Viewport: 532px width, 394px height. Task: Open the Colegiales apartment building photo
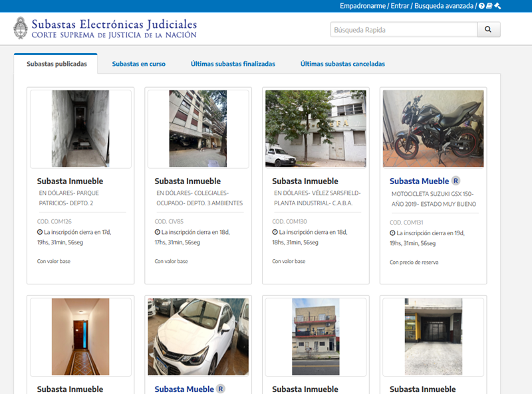pyautogui.click(x=198, y=128)
